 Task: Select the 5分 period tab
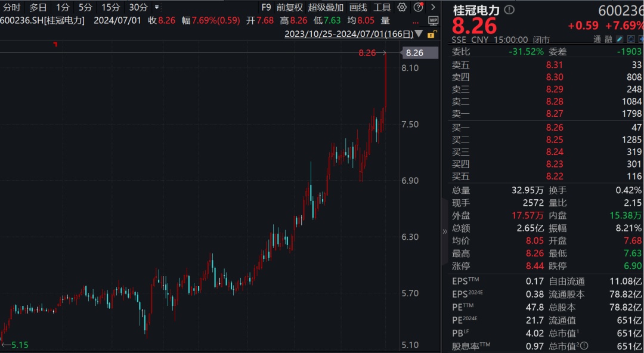(x=85, y=8)
